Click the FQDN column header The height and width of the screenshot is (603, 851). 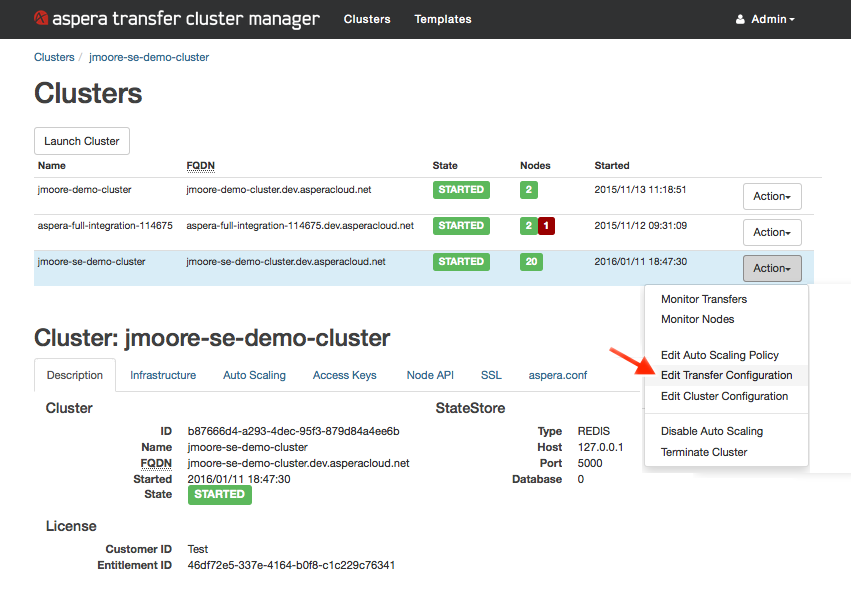[x=200, y=166]
